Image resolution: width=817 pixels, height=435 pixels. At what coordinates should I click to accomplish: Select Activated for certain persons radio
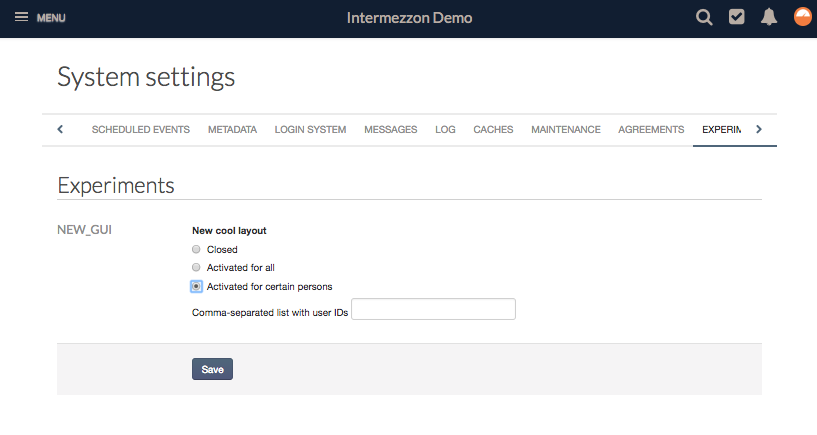coord(196,287)
